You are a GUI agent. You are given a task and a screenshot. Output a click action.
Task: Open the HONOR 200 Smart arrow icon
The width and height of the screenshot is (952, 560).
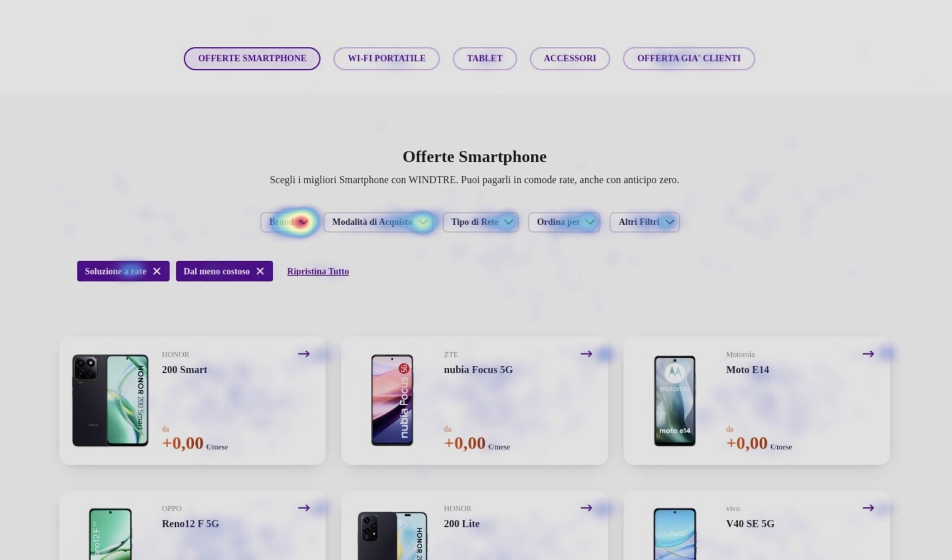click(304, 354)
